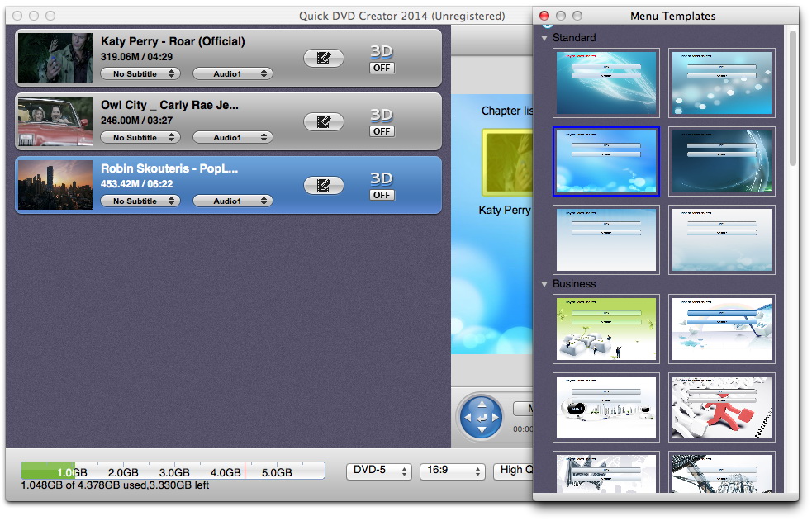
Task: Choose the right template in the third Standard row
Action: pyautogui.click(x=721, y=240)
